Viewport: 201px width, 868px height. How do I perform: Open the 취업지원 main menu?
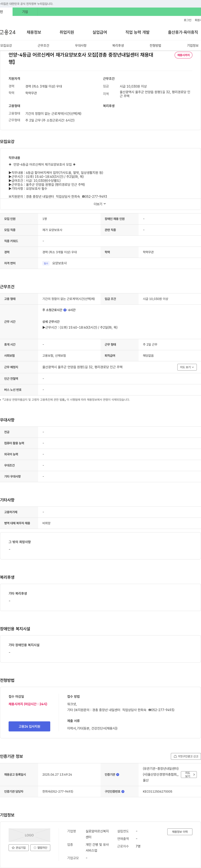tap(67, 32)
